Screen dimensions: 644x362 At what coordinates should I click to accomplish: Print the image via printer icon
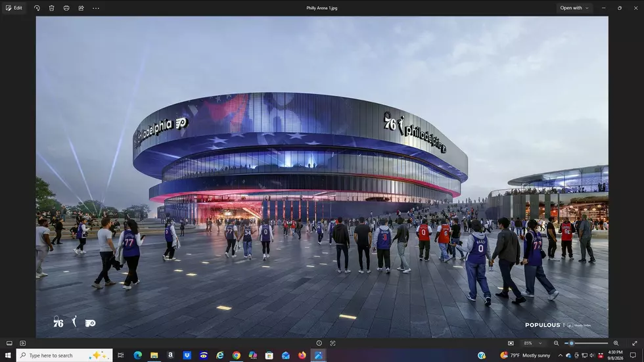click(66, 8)
